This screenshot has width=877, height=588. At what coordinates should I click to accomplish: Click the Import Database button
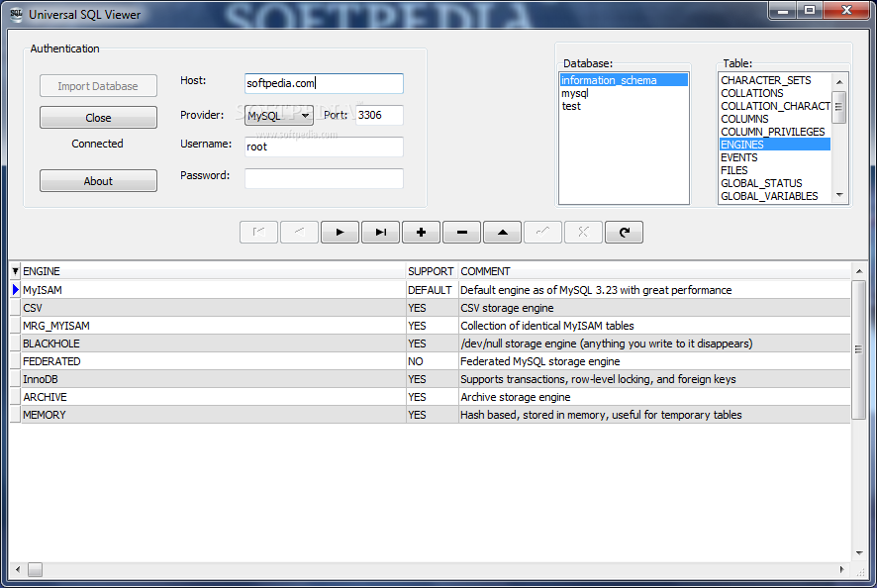(x=98, y=86)
